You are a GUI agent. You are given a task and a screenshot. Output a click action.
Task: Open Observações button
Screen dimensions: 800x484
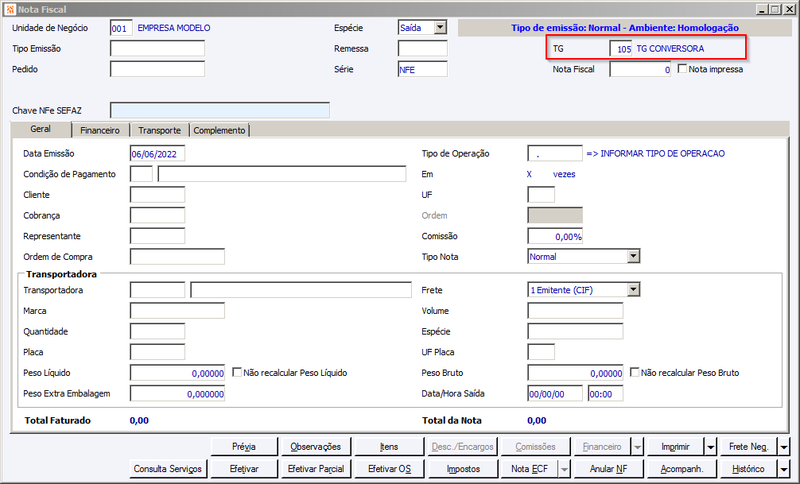pos(316,447)
